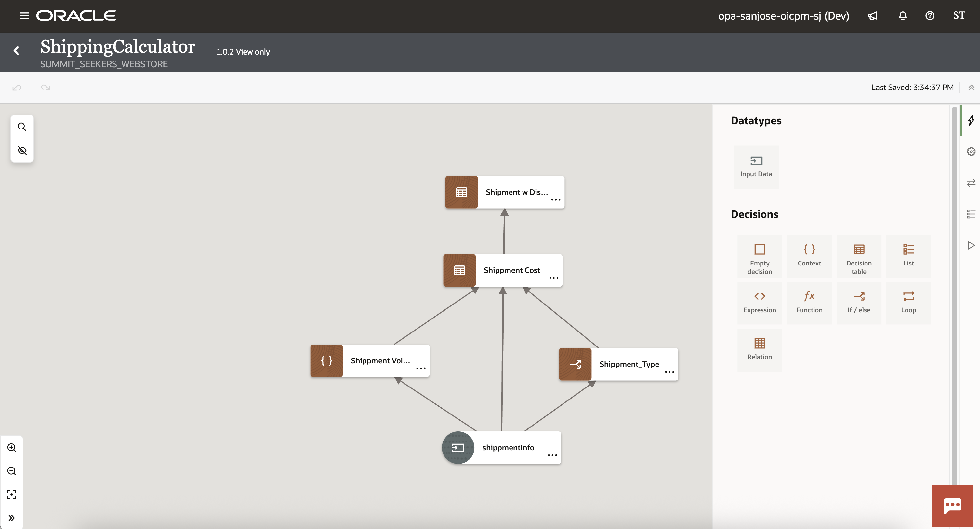
Task: Collapse the header with double chevron
Action: click(971, 88)
